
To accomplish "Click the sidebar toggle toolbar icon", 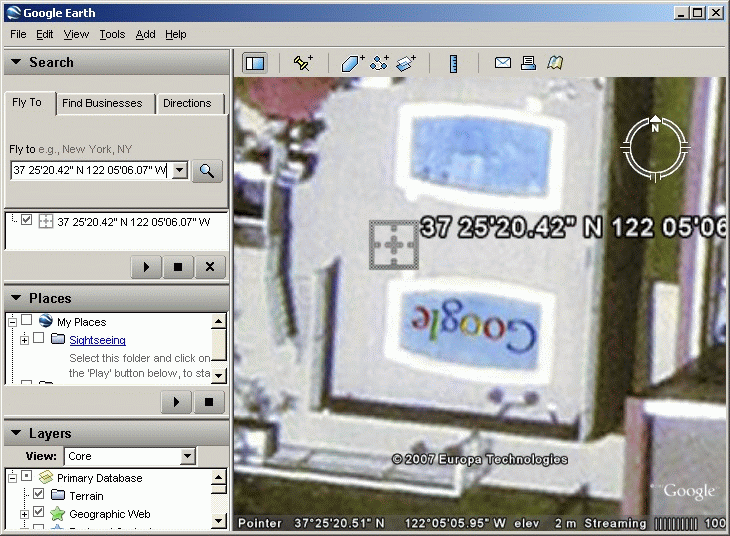I will 255,63.
